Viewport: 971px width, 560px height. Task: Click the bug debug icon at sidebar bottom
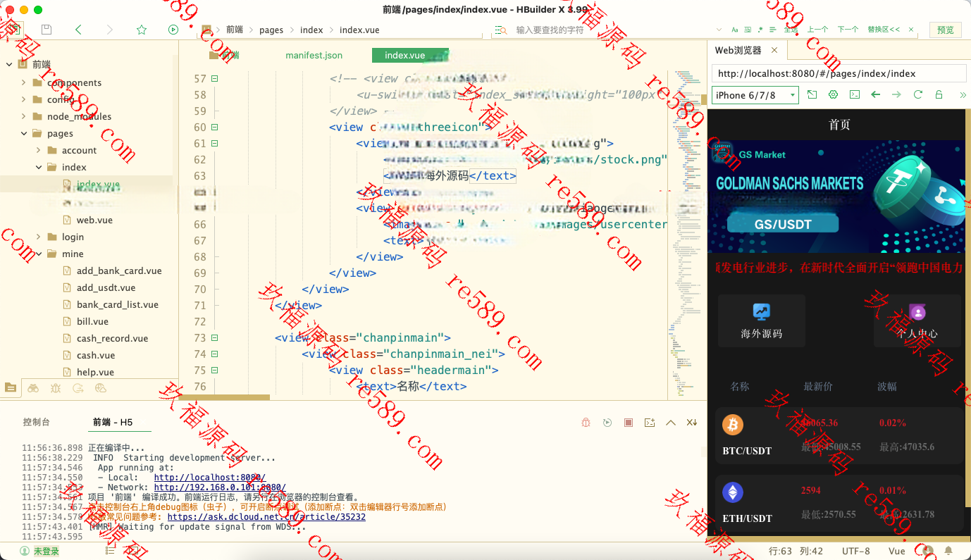(56, 387)
